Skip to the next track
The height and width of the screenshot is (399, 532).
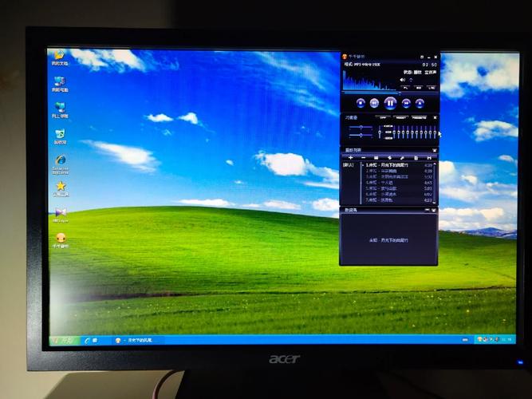(x=406, y=102)
